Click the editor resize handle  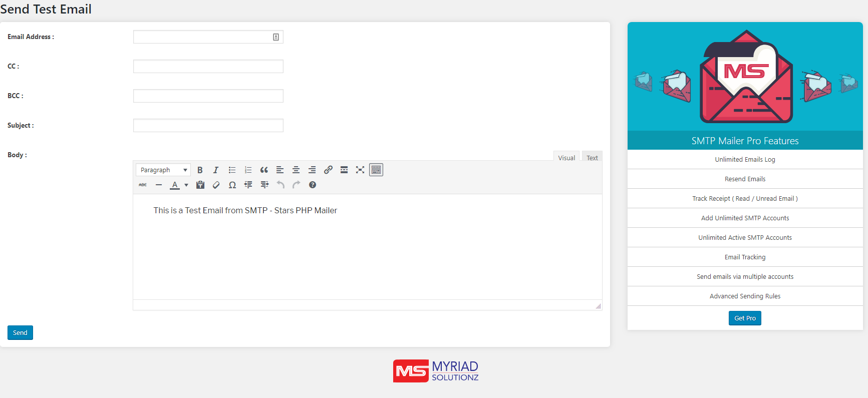point(599,306)
